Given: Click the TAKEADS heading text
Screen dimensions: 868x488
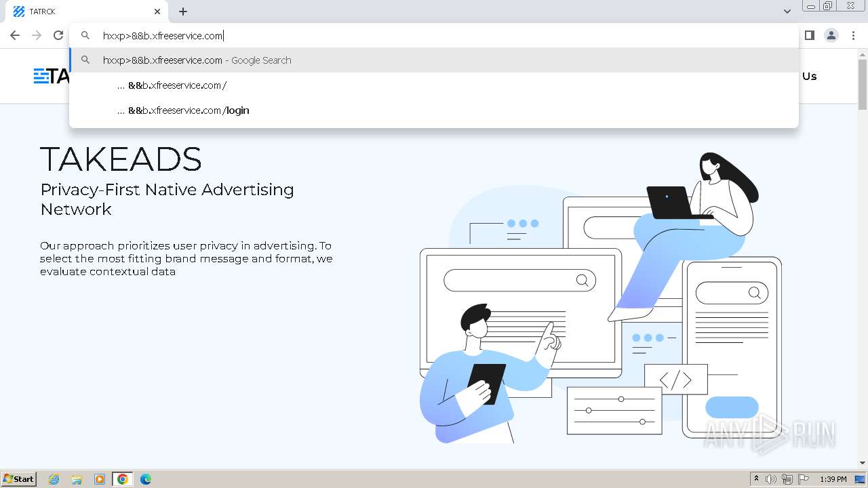Looking at the screenshot, I should 121,159.
